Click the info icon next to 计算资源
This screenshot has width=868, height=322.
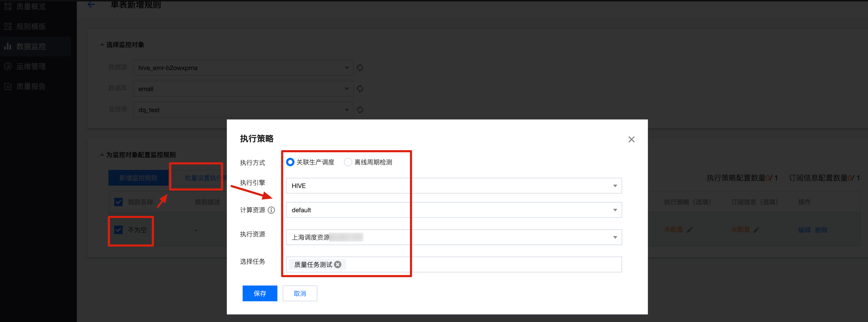click(271, 210)
